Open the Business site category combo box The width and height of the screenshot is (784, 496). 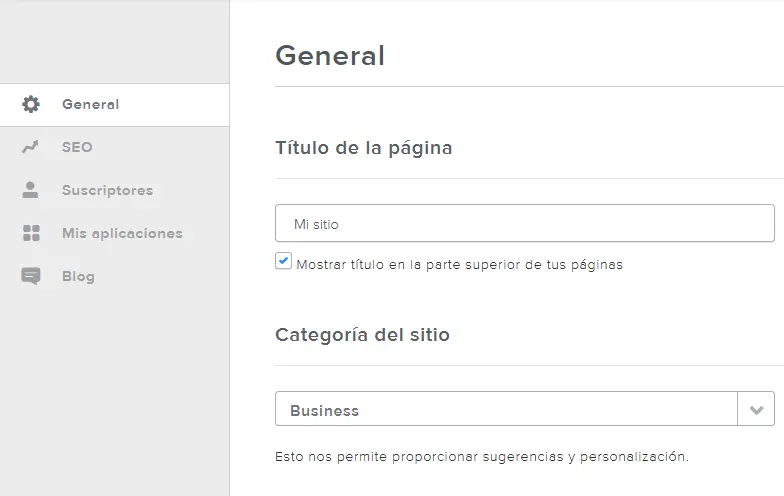tap(505, 410)
